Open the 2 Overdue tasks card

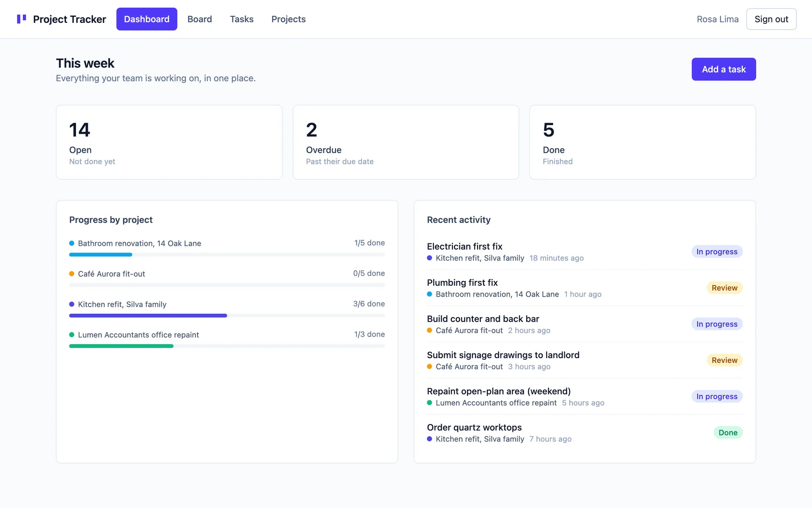[406, 142]
